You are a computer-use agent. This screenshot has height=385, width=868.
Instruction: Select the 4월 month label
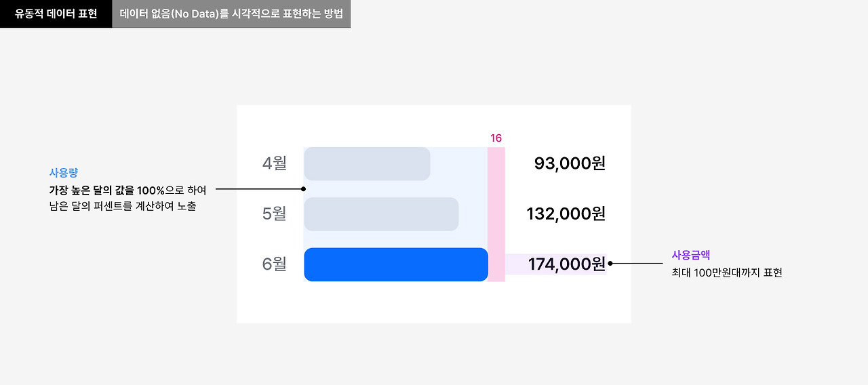tap(275, 163)
